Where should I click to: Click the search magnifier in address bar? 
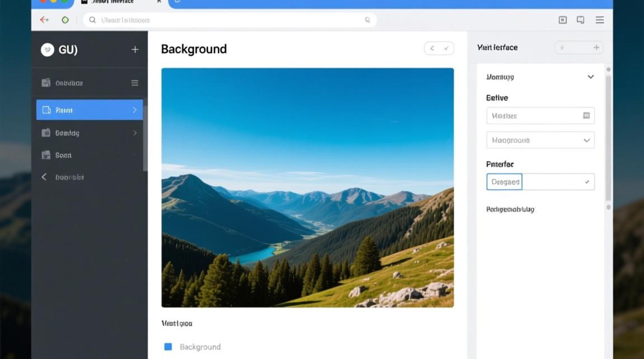click(368, 20)
